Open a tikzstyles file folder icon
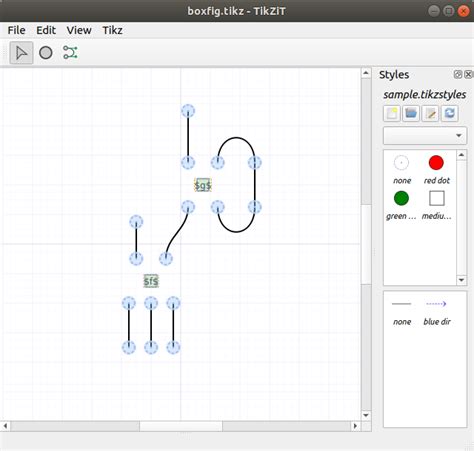The image size is (474, 451). pyautogui.click(x=411, y=113)
